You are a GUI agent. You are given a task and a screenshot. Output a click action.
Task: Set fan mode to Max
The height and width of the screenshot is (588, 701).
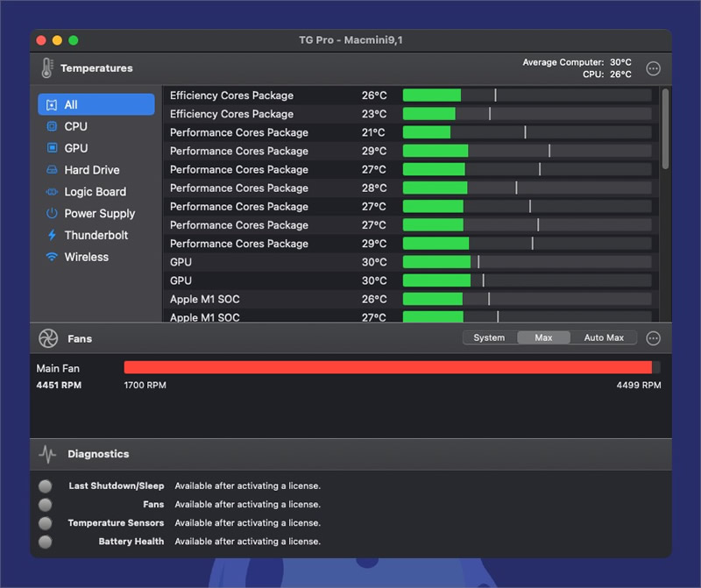(543, 337)
